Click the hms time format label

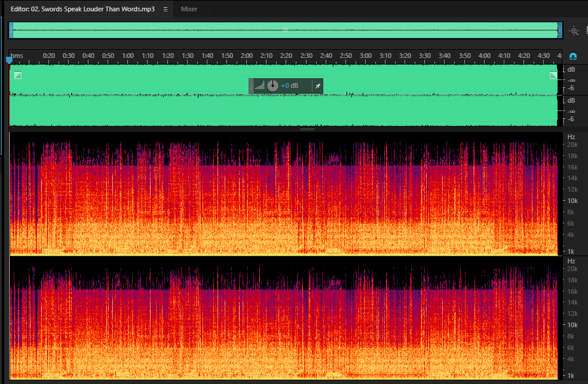pos(17,56)
